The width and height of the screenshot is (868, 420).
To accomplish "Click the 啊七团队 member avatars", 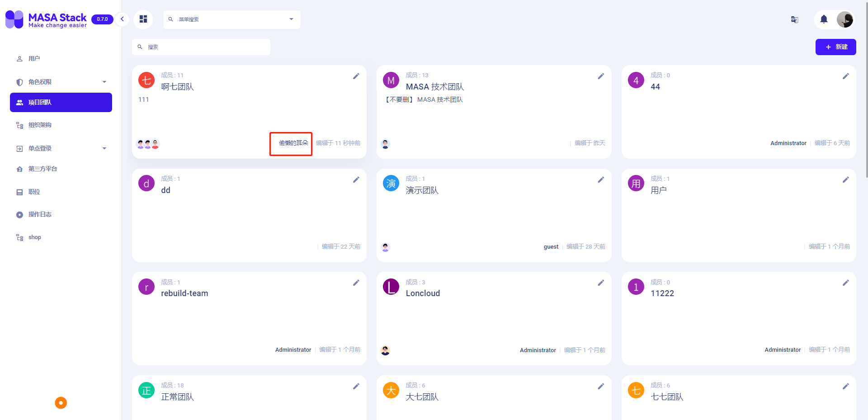I will pos(148,144).
